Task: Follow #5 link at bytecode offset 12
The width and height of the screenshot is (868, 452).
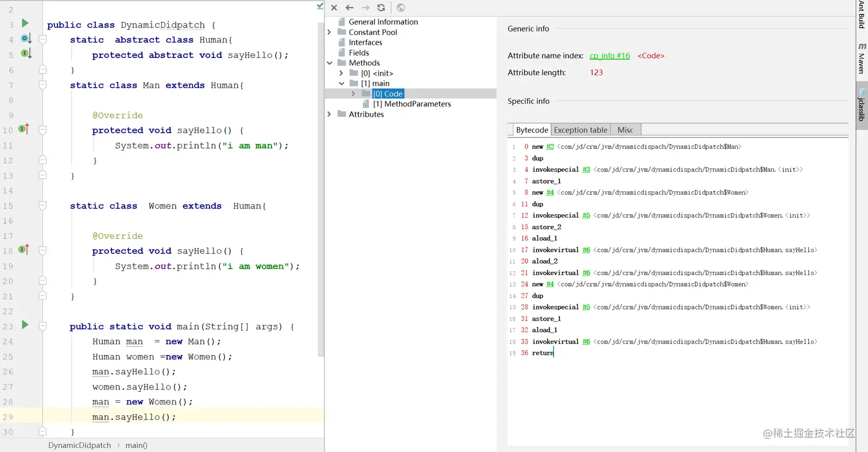Action: pos(586,215)
